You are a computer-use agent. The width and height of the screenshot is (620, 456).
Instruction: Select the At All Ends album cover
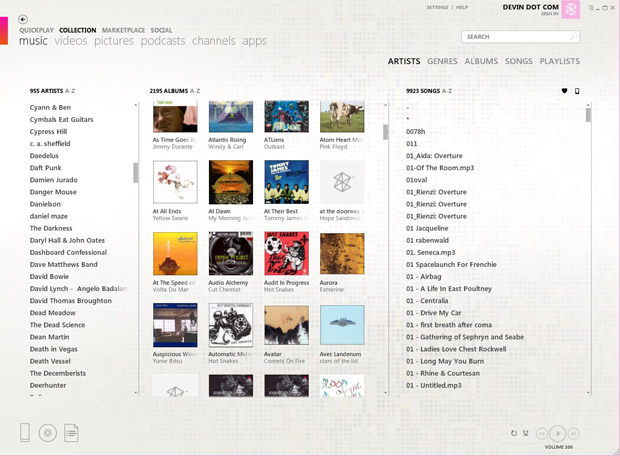(x=175, y=182)
